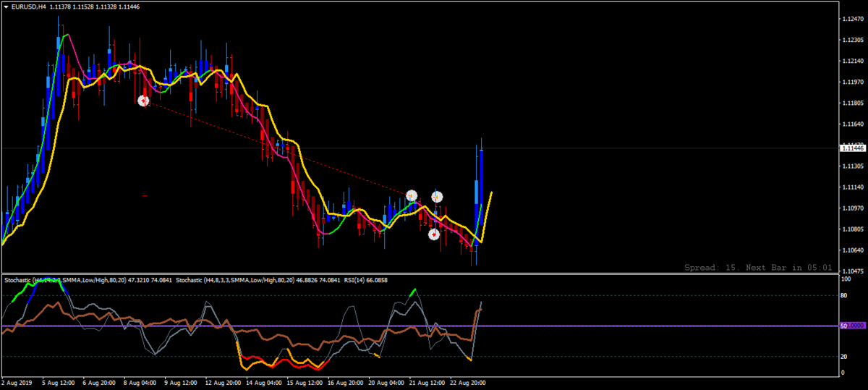Click the red arrow marker below the 21 Aug candles
The height and width of the screenshot is (390, 868).
(433, 234)
